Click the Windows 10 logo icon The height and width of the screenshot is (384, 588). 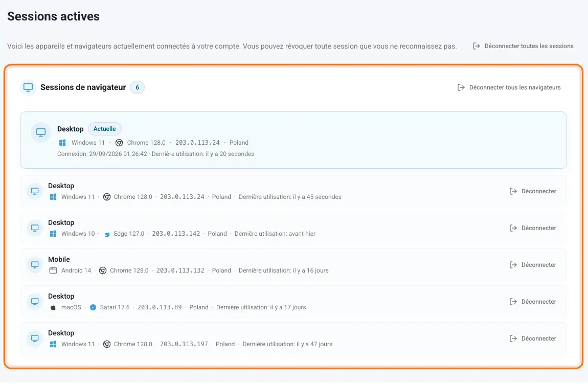(53, 234)
